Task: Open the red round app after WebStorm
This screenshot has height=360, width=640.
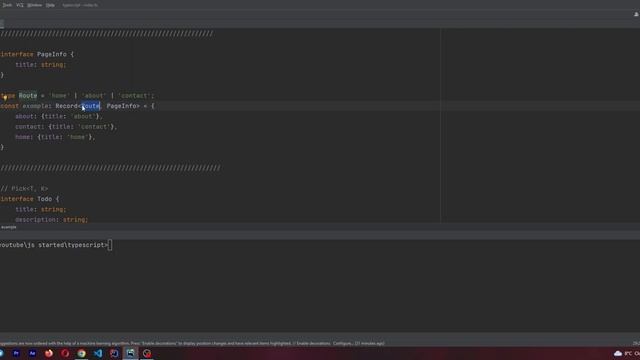Action: 147,353
